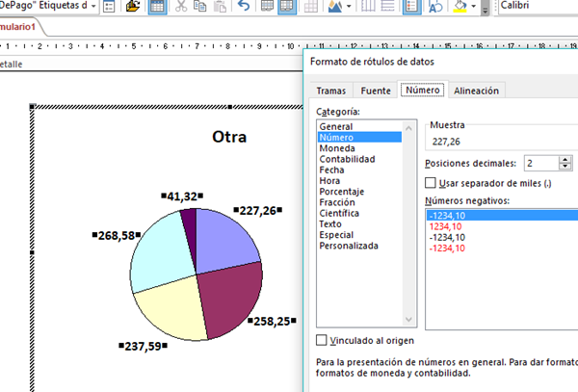
Task: Enable 'Usar separador de miles' checkbox
Action: tap(431, 183)
